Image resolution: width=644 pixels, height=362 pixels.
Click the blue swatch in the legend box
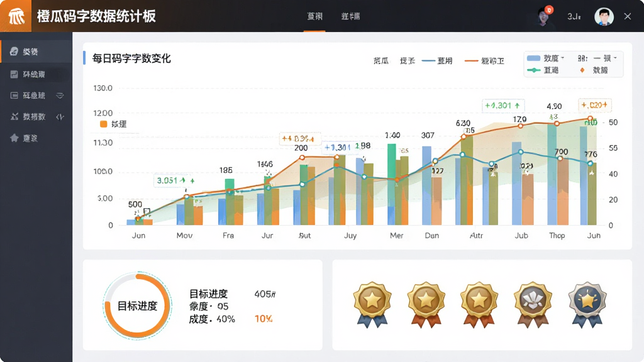[533, 58]
